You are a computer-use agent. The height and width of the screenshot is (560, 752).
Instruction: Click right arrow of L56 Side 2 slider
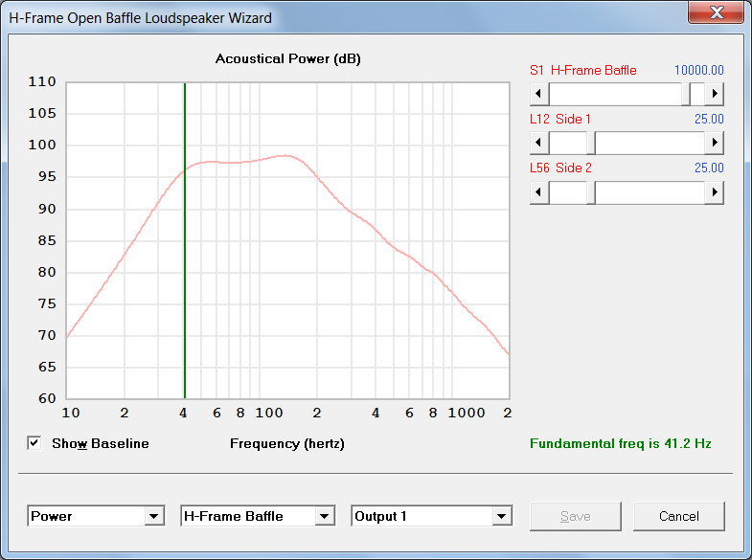pyautogui.click(x=714, y=192)
